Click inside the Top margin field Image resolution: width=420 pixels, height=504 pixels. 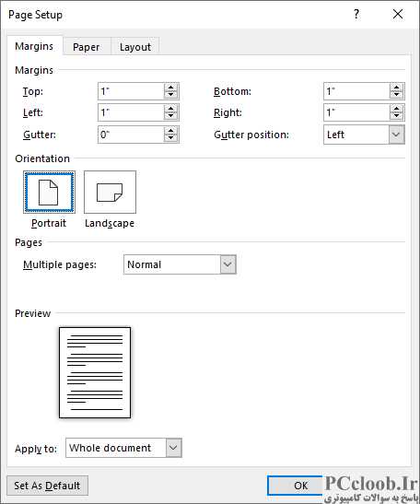coord(132,91)
